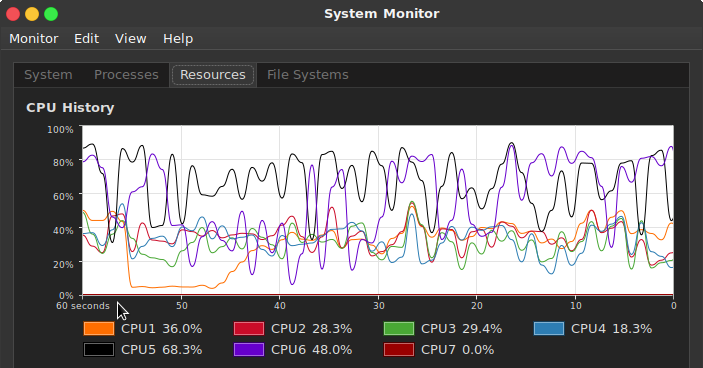
Task: Maximize window with the green button
Action: tap(51, 14)
